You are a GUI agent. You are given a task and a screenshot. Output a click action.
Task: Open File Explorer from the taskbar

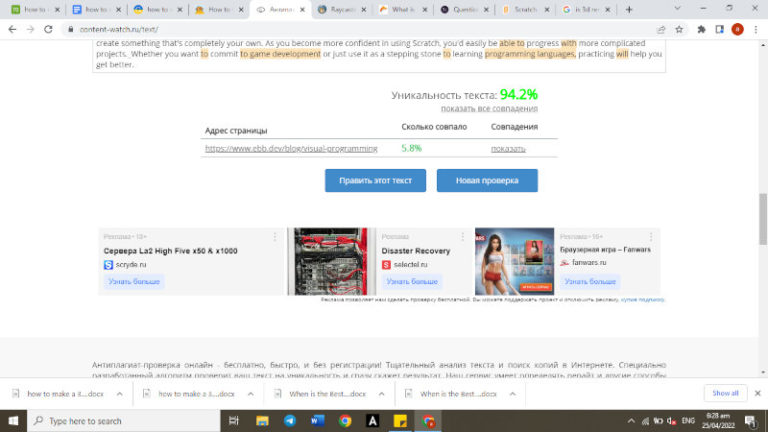pos(263,421)
